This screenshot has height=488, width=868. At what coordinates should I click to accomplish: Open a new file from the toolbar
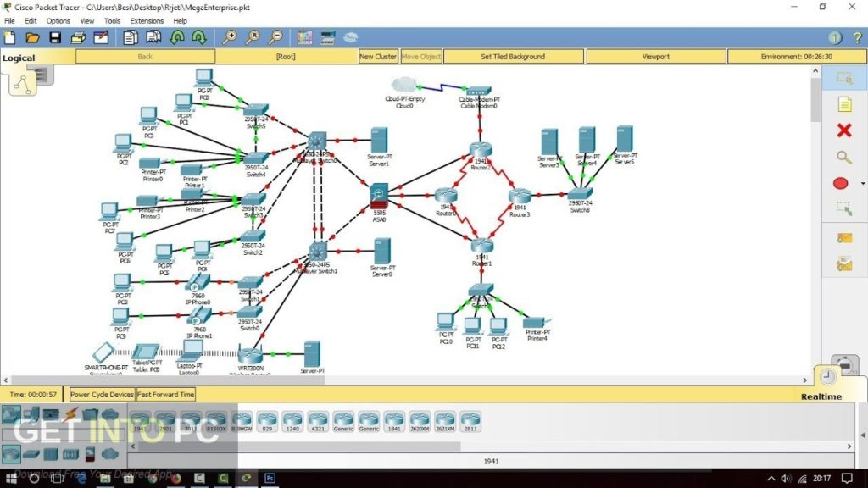click(x=9, y=37)
